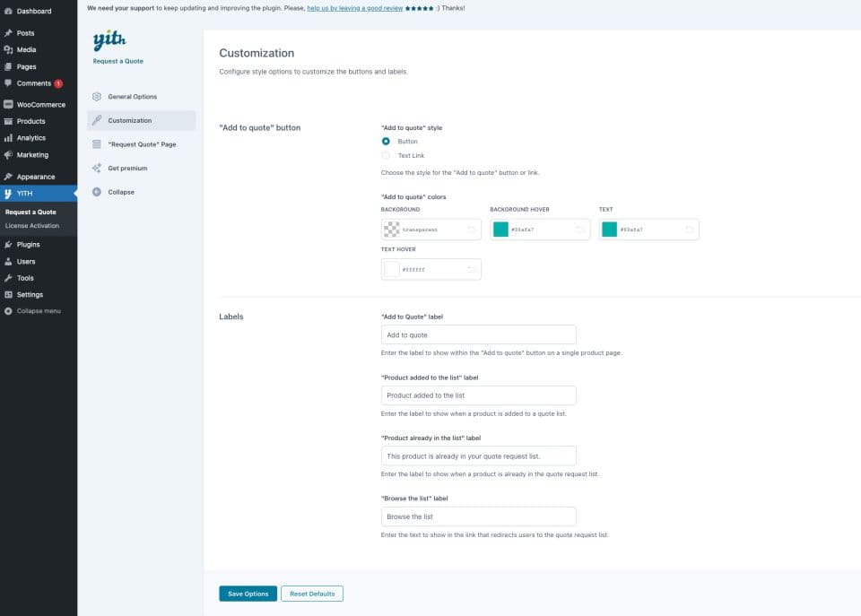Open the General Options tab
The height and width of the screenshot is (616, 861).
tap(141, 97)
